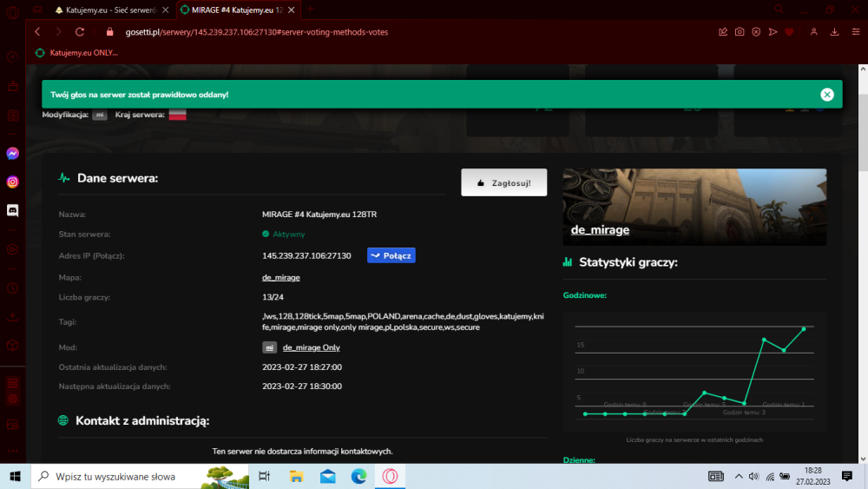Image resolution: width=868 pixels, height=489 pixels.
Task: Open Microsoft Edge from the taskbar
Action: pyautogui.click(x=358, y=476)
